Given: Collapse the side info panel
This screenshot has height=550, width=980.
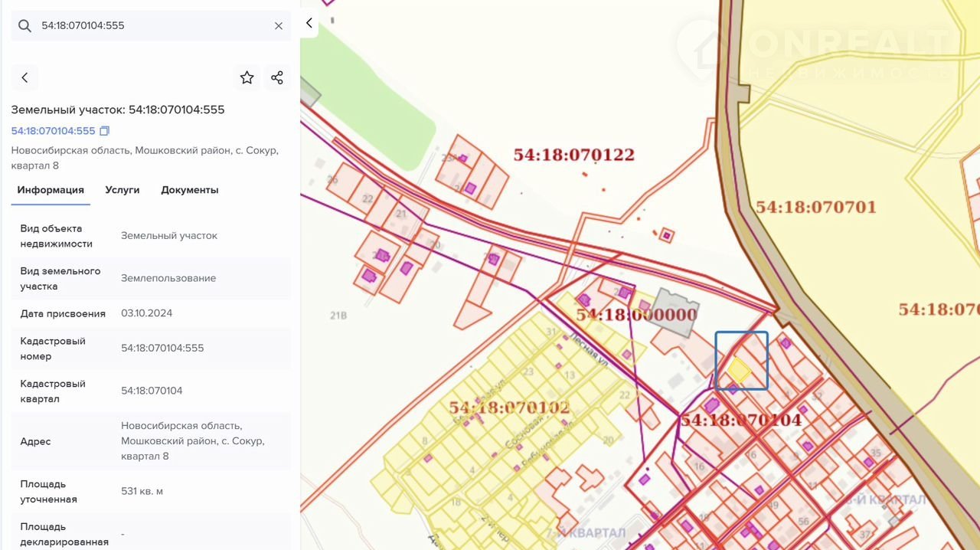Looking at the screenshot, I should click(x=309, y=23).
